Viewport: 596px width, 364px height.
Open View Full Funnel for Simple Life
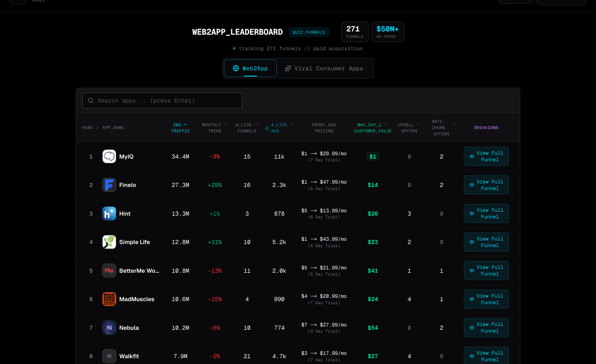(486, 242)
